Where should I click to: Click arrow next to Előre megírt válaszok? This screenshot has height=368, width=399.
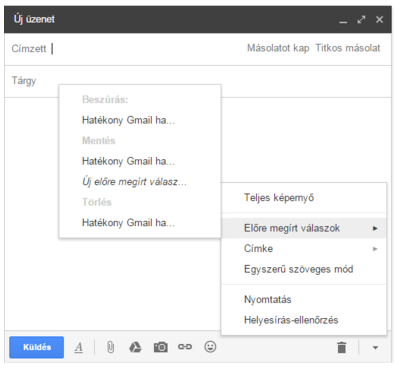pos(375,228)
